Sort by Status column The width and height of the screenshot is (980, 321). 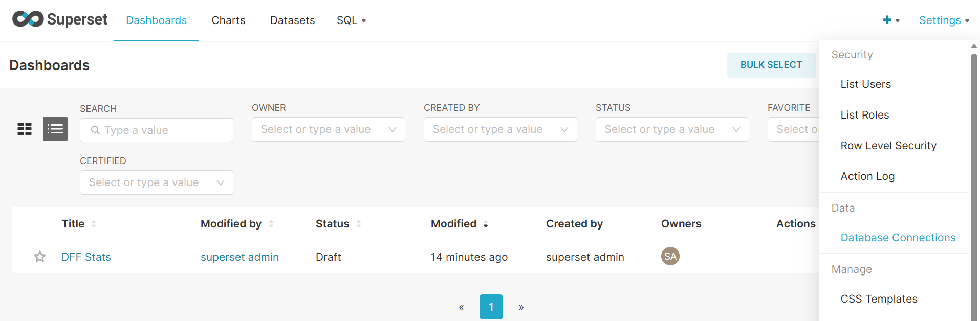click(359, 224)
